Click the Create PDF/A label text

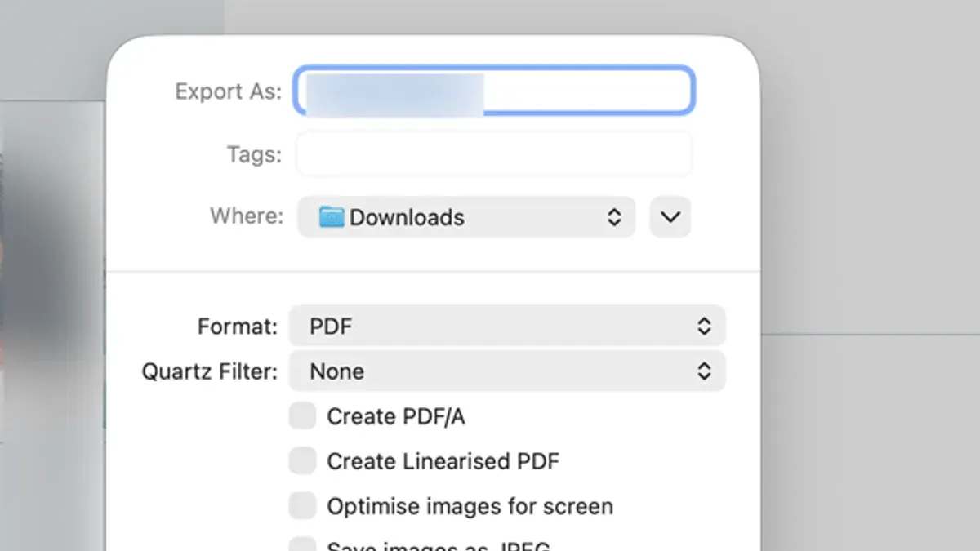[x=396, y=417]
